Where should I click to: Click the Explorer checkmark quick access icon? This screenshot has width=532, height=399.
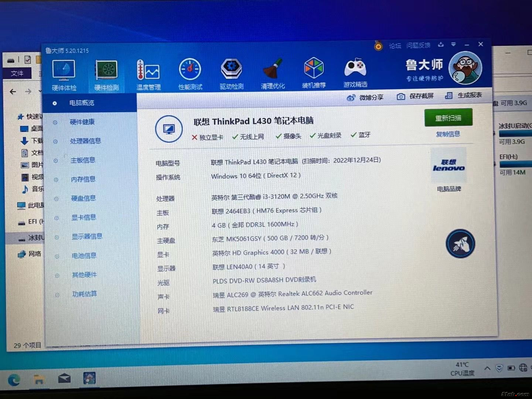tap(28, 59)
